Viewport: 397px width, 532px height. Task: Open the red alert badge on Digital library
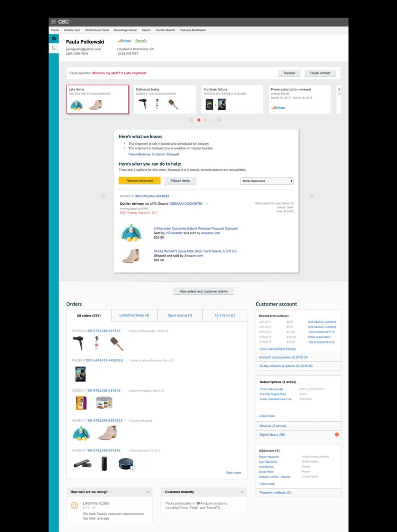[x=337, y=434]
